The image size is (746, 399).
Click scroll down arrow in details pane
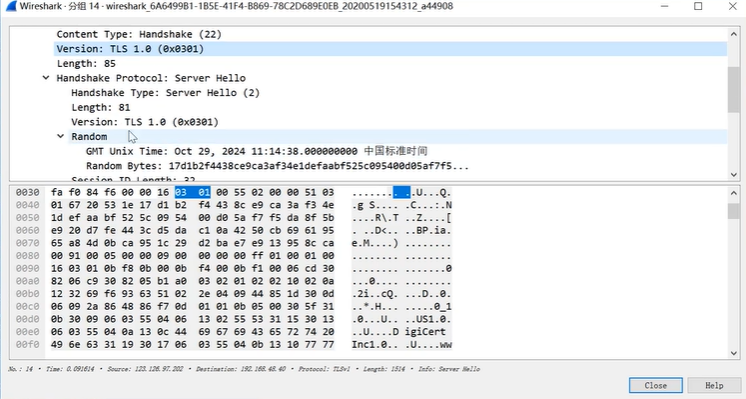click(733, 175)
